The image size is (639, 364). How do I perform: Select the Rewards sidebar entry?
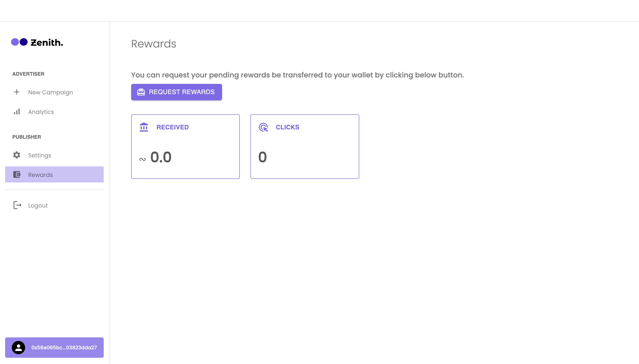pyautogui.click(x=40, y=175)
